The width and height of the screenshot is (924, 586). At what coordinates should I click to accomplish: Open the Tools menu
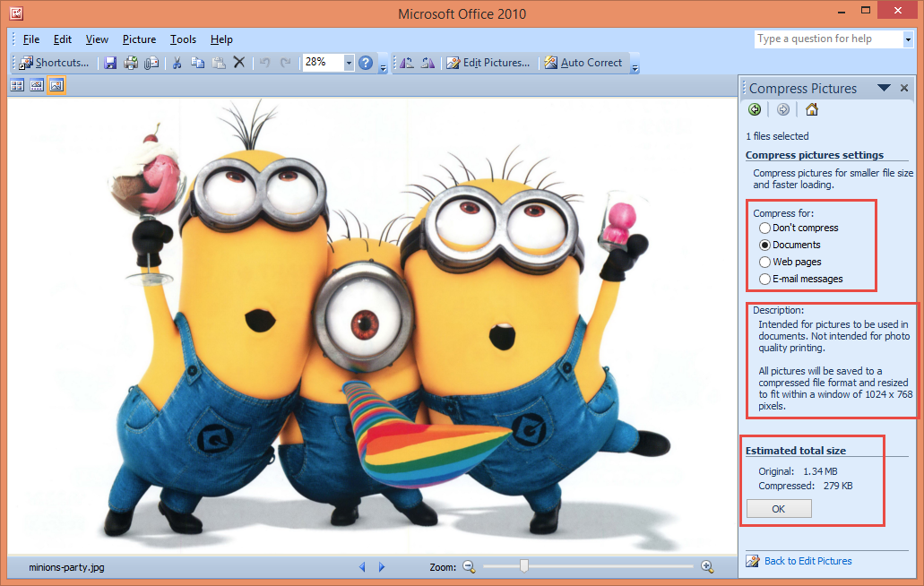coord(183,39)
